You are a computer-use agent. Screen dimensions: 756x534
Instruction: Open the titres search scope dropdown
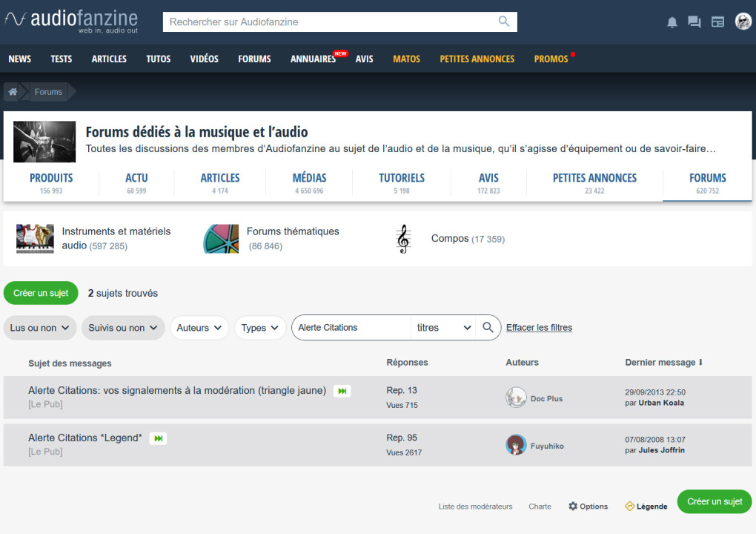443,328
